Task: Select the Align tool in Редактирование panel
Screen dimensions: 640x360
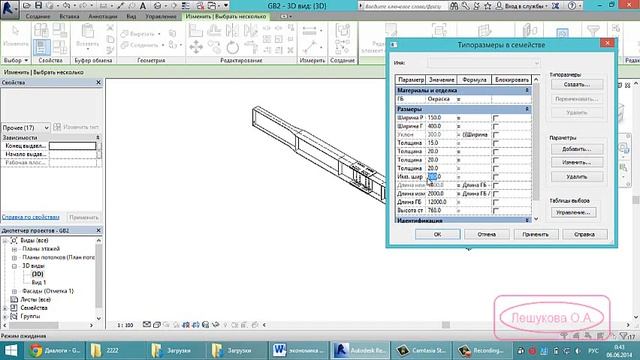Action: [196, 30]
